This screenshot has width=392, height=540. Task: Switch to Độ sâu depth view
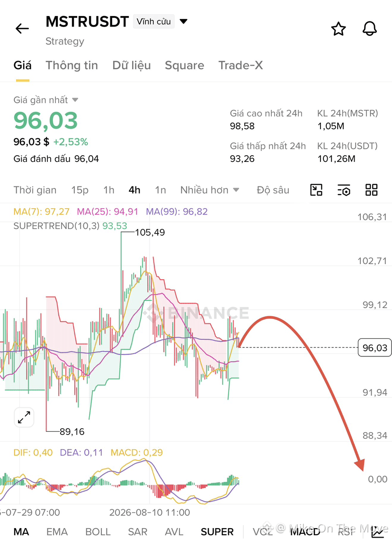pyautogui.click(x=273, y=190)
